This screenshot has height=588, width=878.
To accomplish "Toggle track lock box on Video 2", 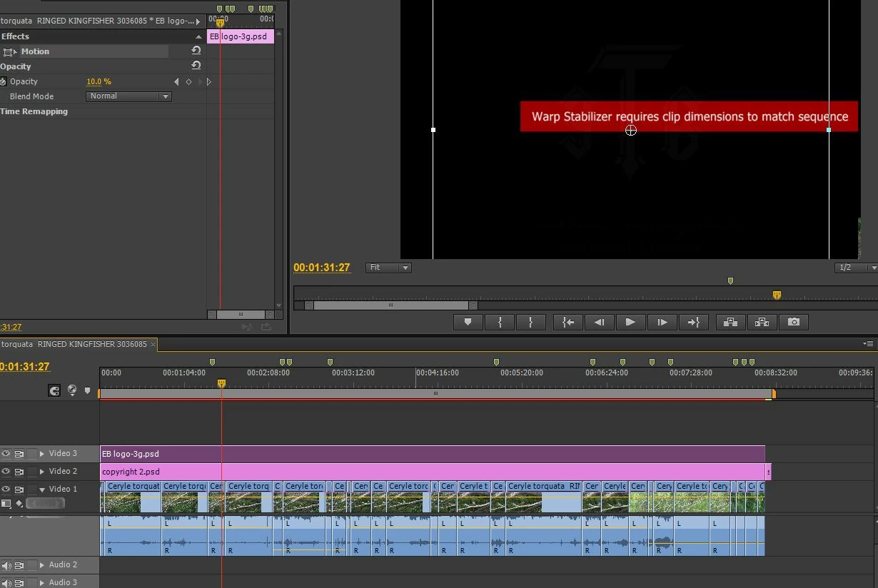I will pos(31,472).
